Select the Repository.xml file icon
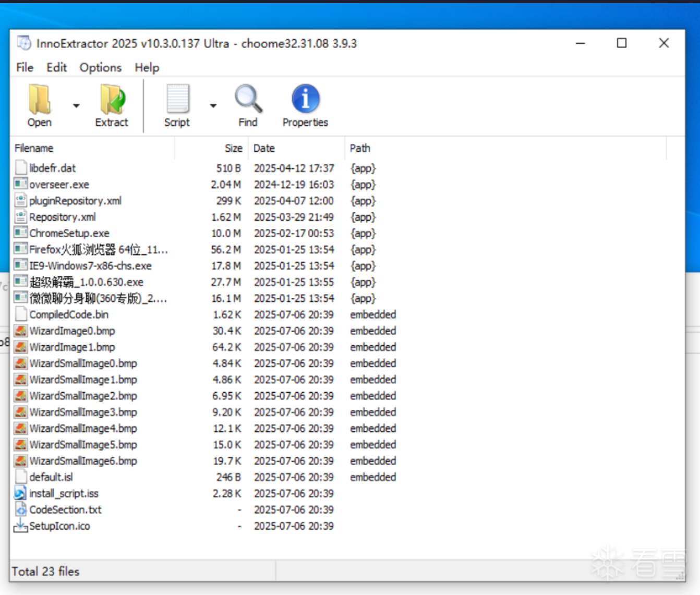Viewport: 700px width, 595px height. point(21,216)
